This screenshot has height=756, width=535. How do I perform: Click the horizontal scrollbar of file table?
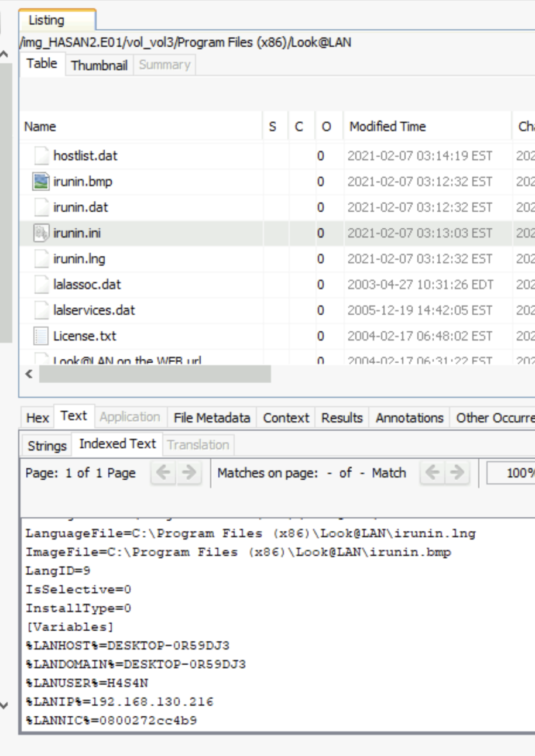point(155,374)
